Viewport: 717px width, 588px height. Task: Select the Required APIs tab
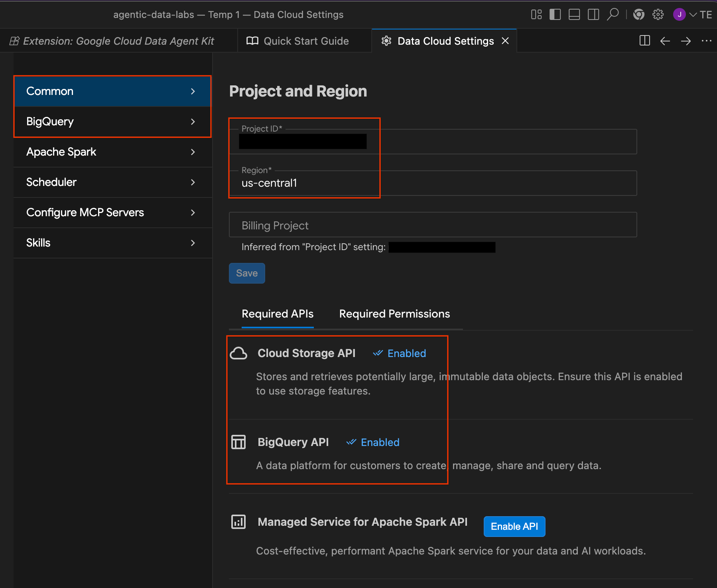point(278,314)
